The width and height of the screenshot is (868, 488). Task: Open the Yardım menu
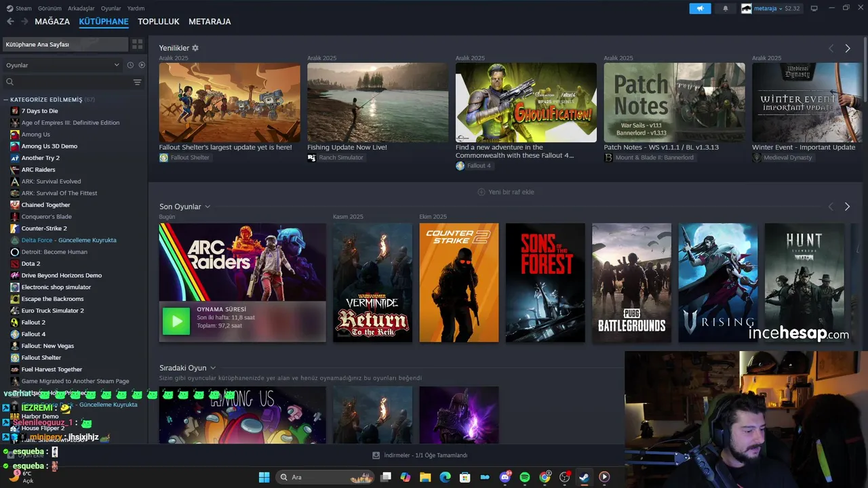pos(136,8)
